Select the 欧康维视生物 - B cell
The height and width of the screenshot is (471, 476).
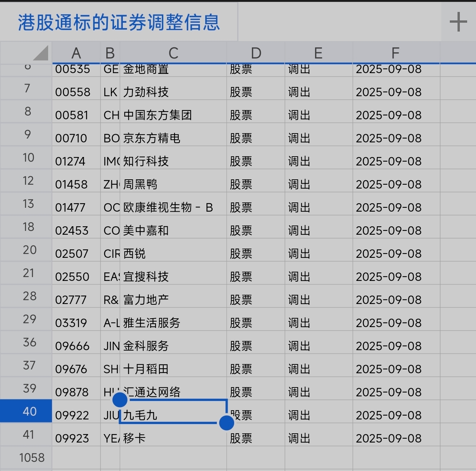(173, 204)
